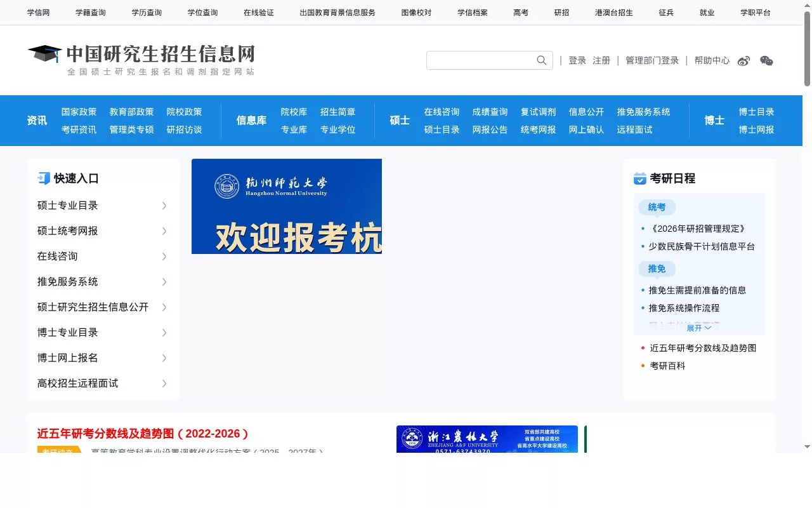Open 管理部门登录 link

click(652, 60)
